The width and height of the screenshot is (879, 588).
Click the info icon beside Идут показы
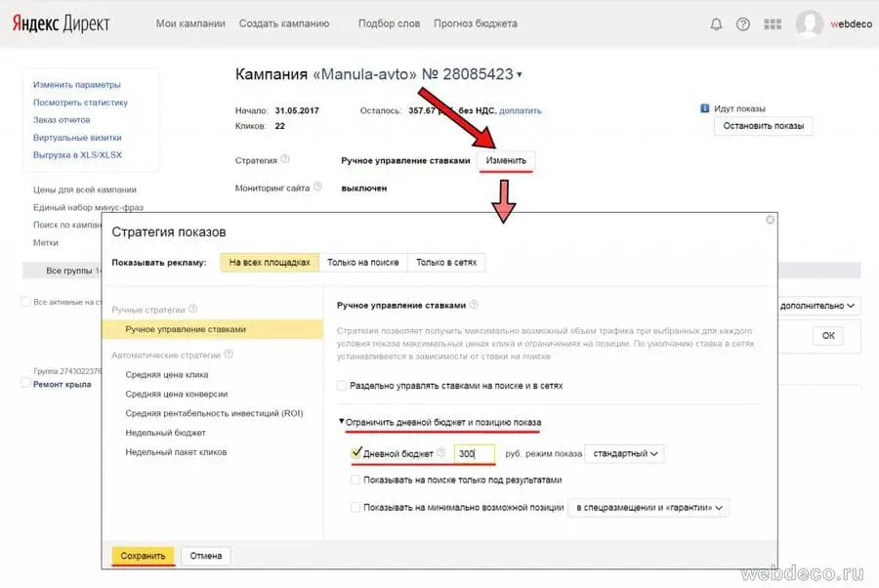click(704, 108)
